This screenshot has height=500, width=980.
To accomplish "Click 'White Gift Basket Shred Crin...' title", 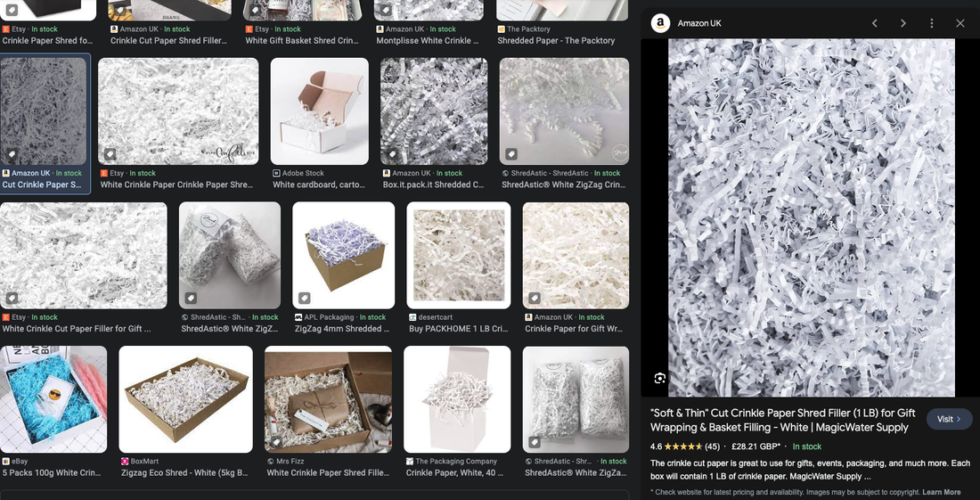I will (302, 41).
